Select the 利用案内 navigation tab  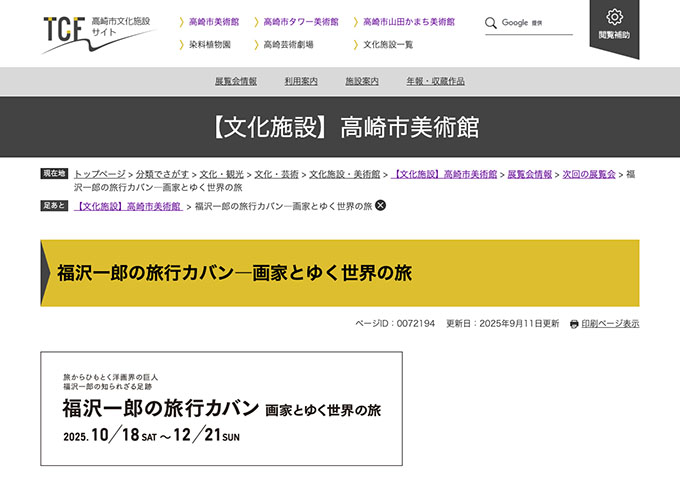tap(301, 81)
